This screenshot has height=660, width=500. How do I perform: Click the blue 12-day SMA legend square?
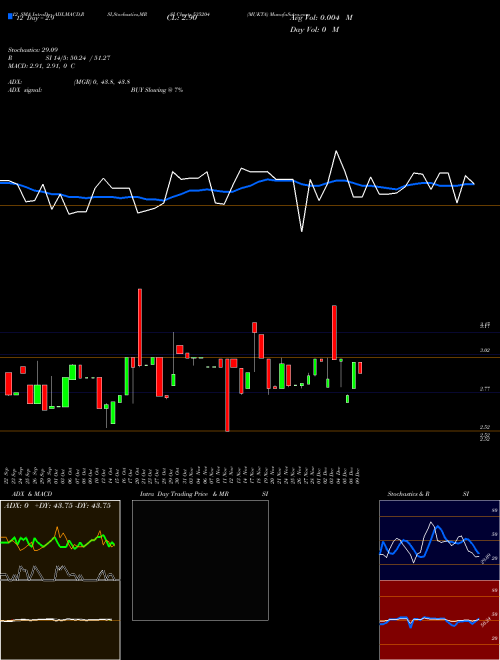pos(10,16)
